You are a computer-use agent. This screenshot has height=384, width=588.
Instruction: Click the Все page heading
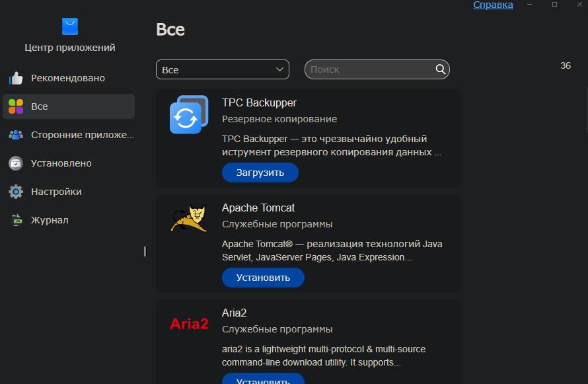(170, 30)
